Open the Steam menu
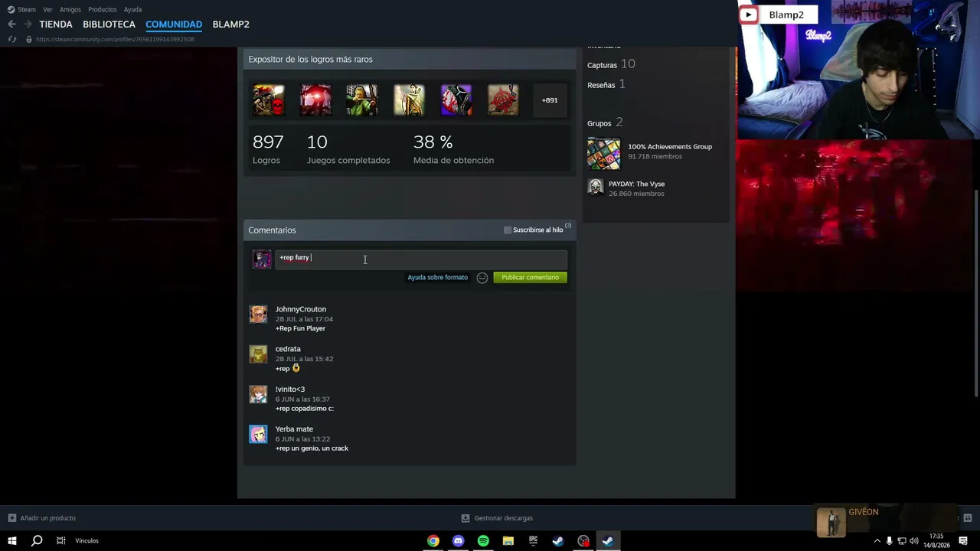Screen dimensions: 980x551 [x=21, y=9]
